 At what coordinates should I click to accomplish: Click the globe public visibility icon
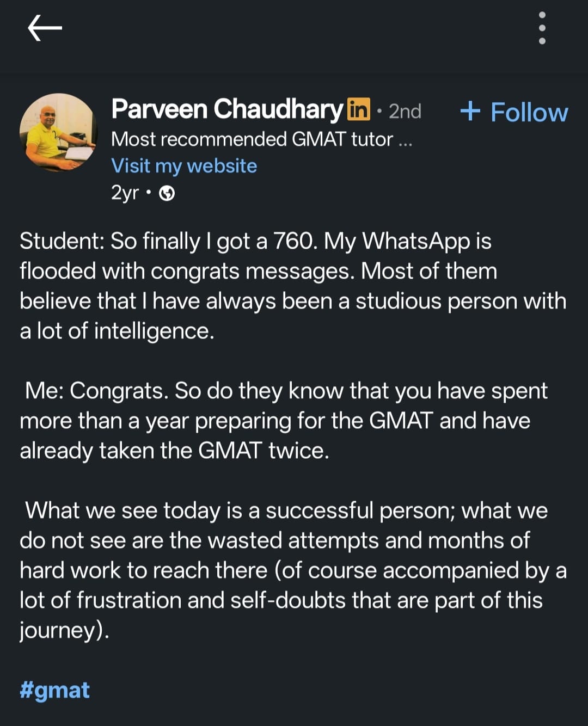pos(167,193)
